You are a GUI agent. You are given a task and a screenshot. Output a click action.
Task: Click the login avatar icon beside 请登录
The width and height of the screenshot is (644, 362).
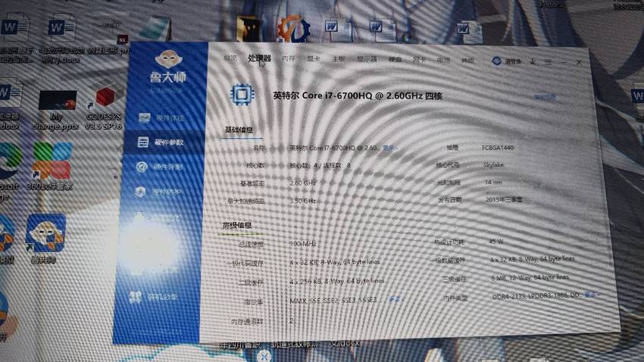496,61
